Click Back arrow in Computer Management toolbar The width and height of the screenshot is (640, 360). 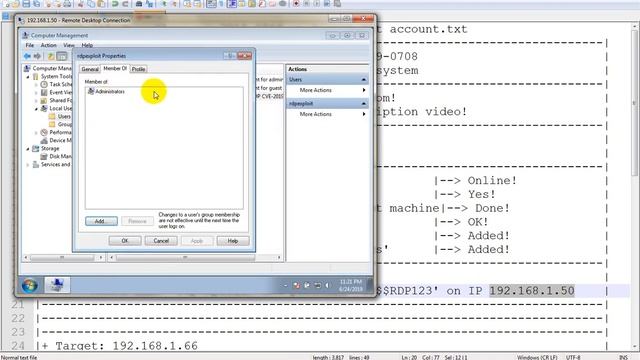(27, 56)
